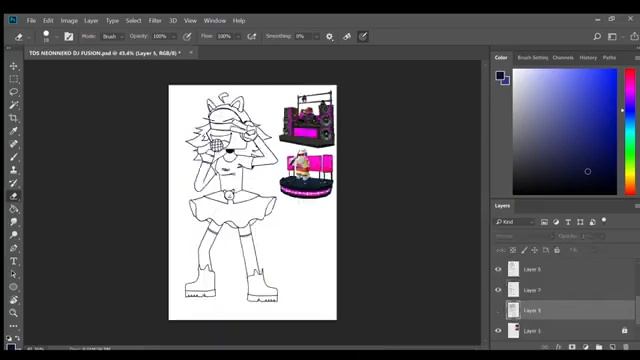This screenshot has width=640, height=360.
Task: Select the Brush tool in left toolbar
Action: pos(13,157)
